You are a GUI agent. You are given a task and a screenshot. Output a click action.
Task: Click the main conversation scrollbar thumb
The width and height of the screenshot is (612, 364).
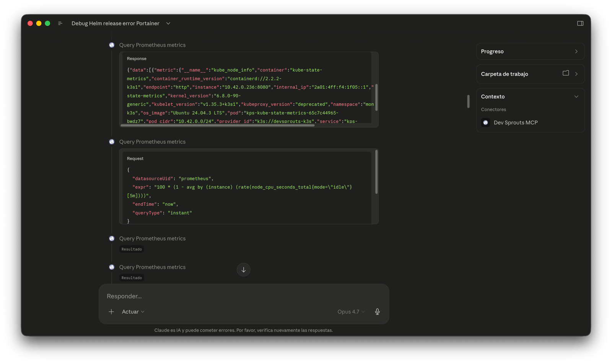468,101
